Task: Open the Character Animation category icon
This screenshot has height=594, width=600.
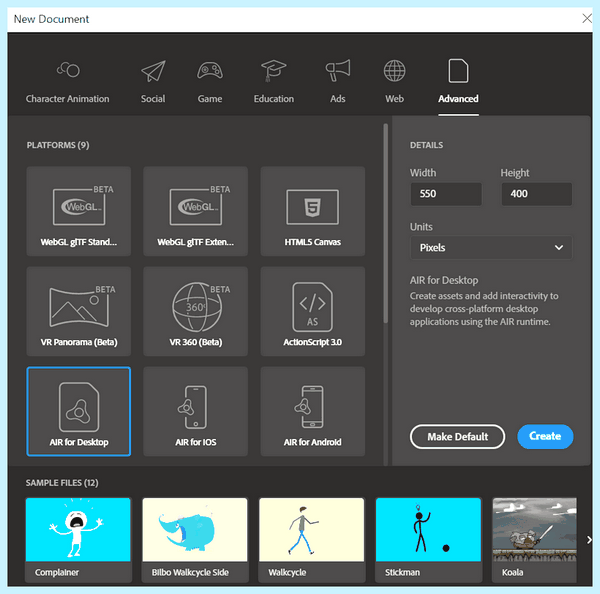Action: pyautogui.click(x=68, y=70)
